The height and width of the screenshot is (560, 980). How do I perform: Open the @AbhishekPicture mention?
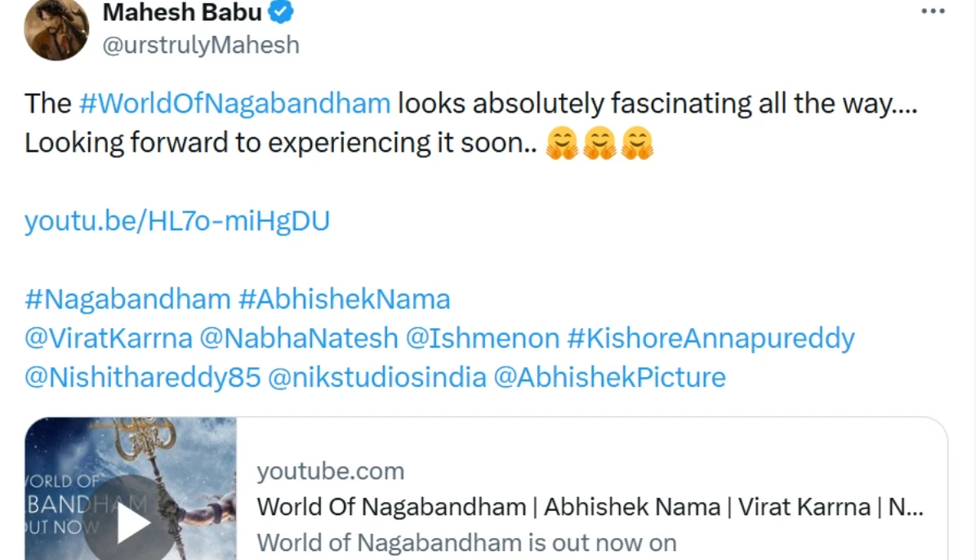[x=609, y=377]
